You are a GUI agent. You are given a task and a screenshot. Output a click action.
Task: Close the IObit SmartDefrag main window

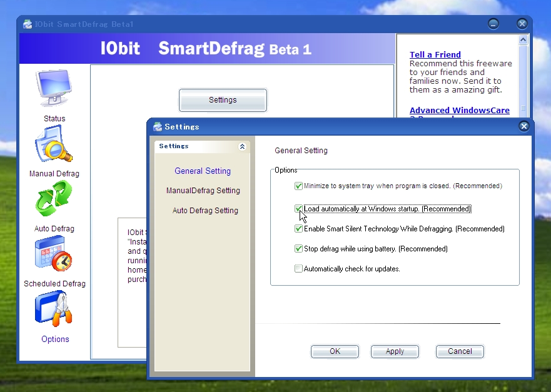click(522, 24)
